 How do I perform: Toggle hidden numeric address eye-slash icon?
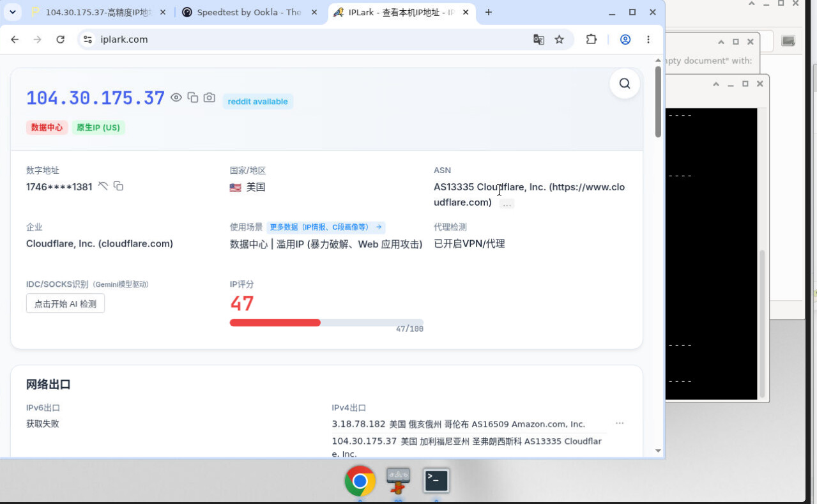pyautogui.click(x=103, y=187)
